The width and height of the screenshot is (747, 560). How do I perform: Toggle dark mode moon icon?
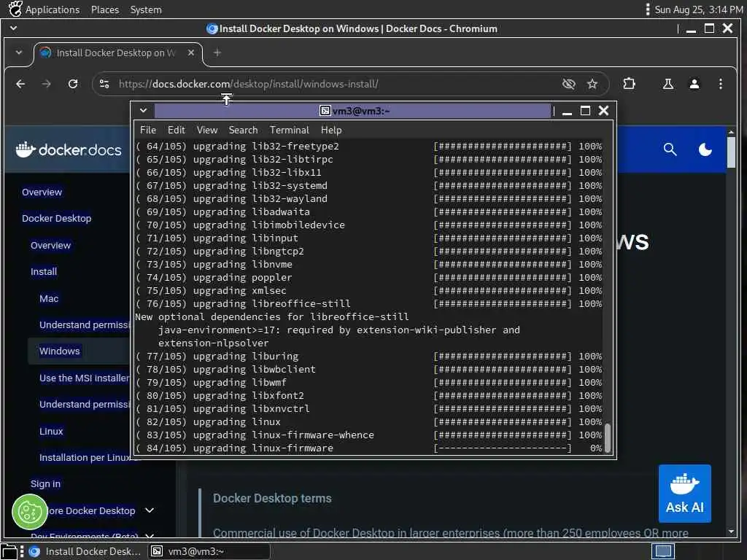click(705, 149)
